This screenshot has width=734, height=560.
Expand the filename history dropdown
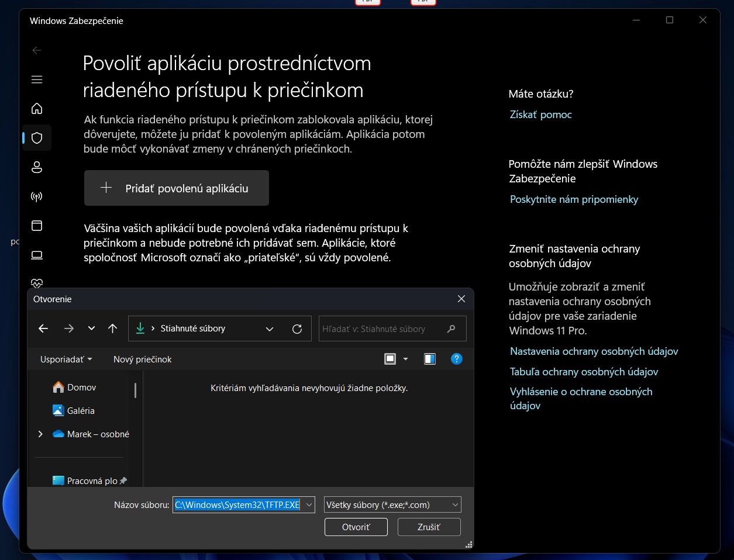(309, 504)
